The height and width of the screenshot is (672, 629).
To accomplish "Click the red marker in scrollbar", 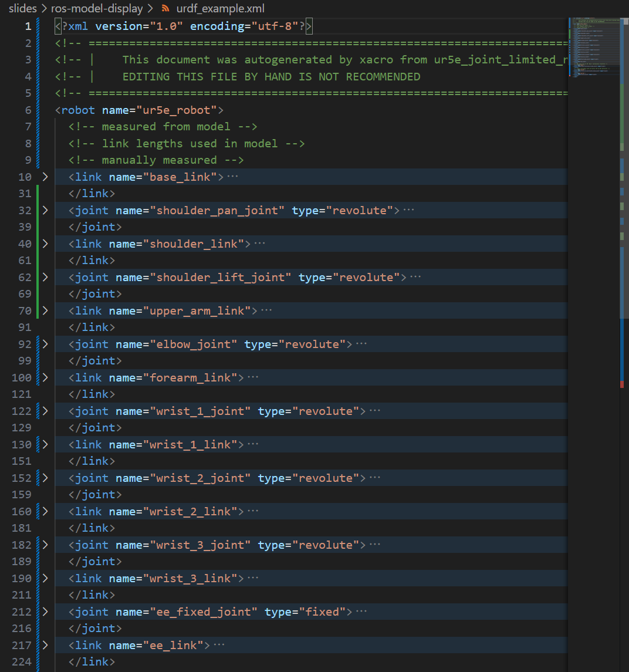I will point(622,384).
